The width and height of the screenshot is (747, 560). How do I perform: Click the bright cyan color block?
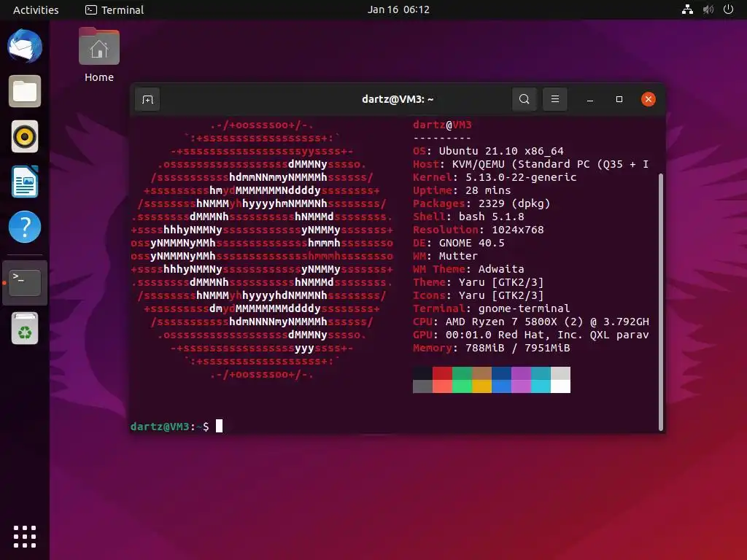541,386
